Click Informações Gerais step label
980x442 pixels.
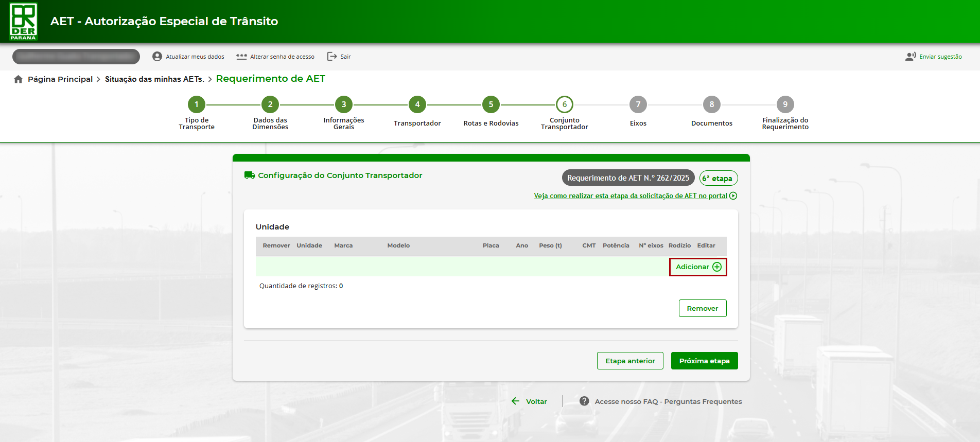pos(344,123)
